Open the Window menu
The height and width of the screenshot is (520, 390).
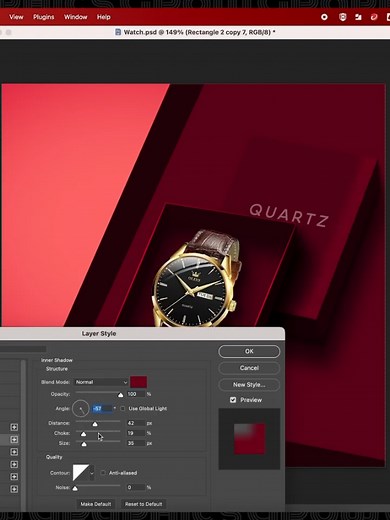click(x=76, y=17)
